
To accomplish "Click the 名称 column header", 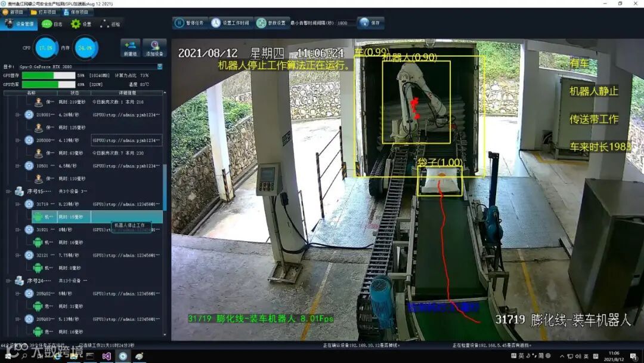I will tap(31, 93).
